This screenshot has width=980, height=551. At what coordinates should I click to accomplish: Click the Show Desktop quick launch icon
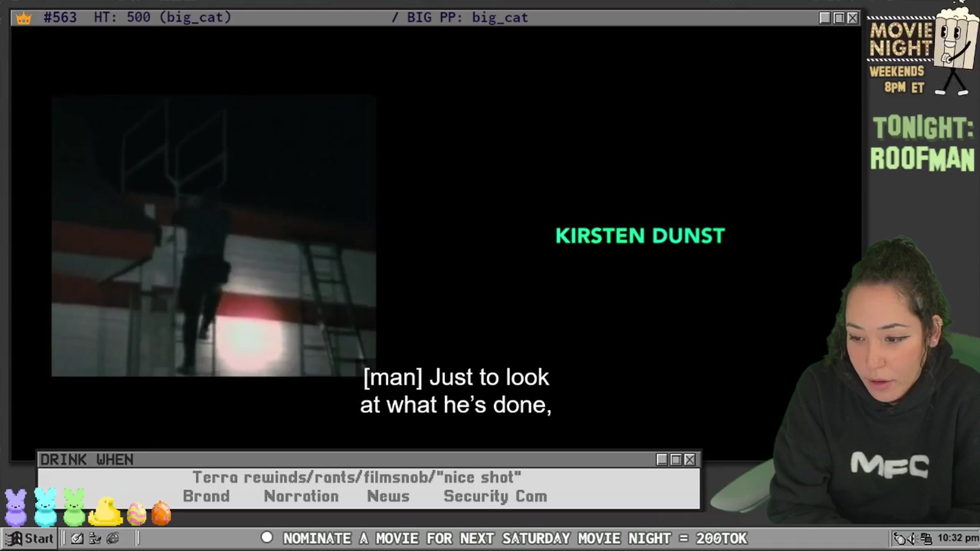click(x=77, y=538)
